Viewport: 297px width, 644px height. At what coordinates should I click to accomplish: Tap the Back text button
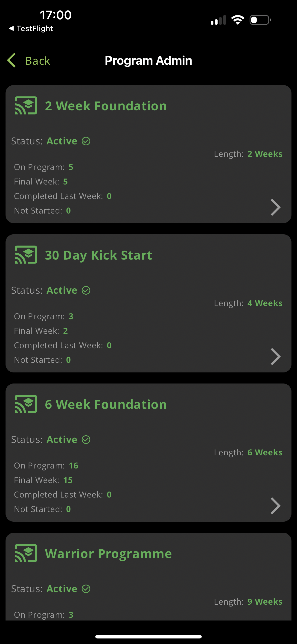pos(38,61)
